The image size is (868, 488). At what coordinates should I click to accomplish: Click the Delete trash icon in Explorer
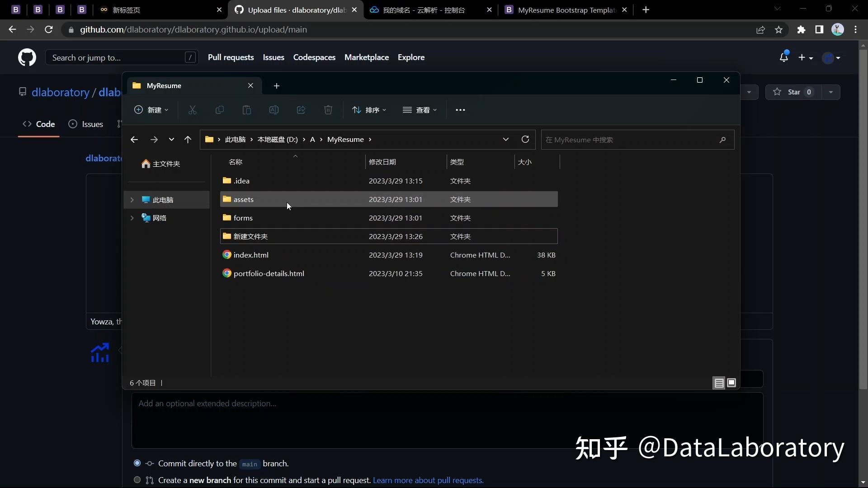click(328, 110)
